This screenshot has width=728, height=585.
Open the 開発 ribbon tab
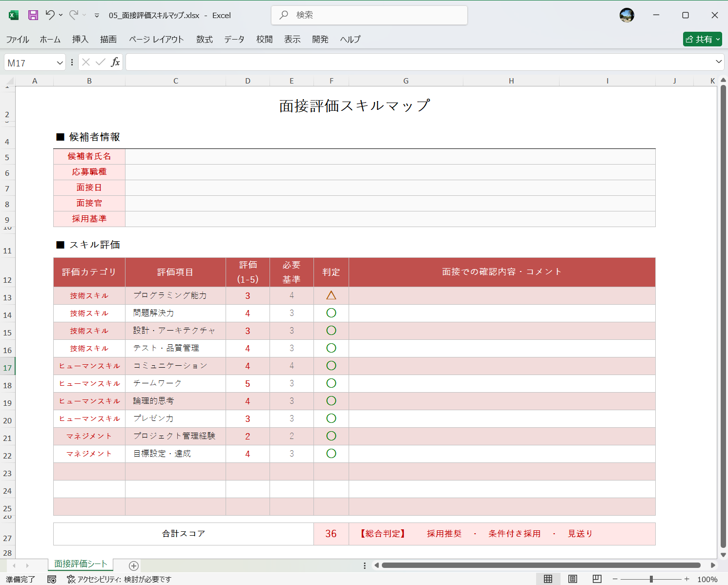[320, 40]
